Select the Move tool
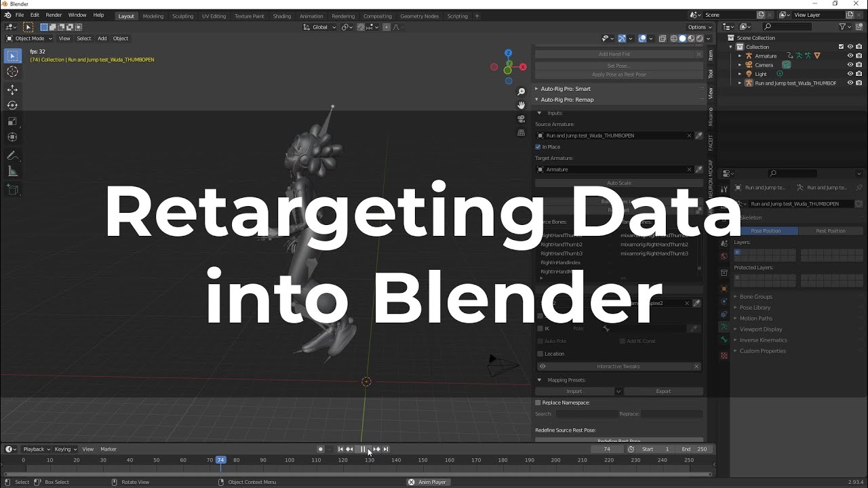 (12, 89)
